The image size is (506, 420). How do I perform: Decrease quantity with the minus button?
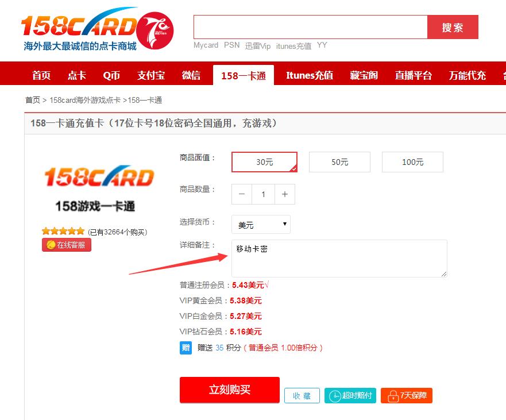tap(242, 194)
